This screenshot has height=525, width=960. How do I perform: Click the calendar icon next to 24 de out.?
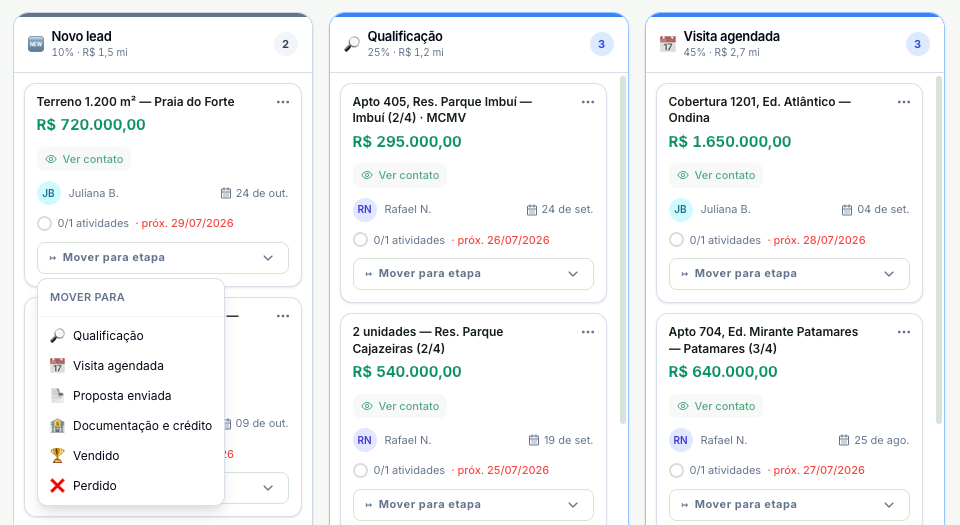226,193
